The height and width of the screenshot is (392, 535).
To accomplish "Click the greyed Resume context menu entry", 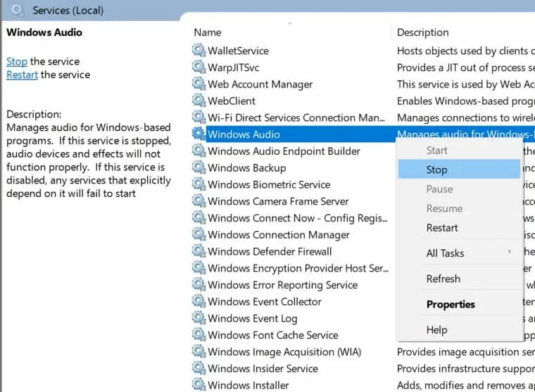I will coord(459,208).
